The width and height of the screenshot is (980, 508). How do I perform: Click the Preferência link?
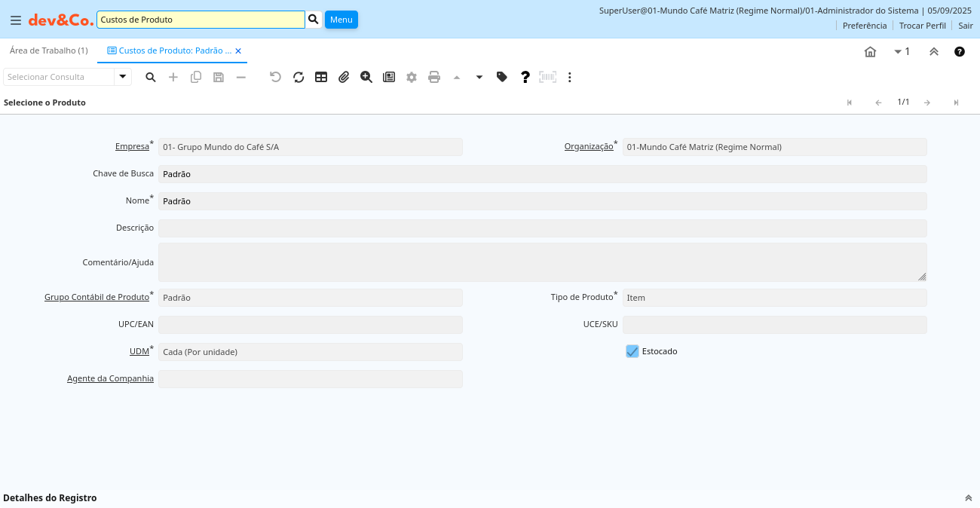click(865, 26)
